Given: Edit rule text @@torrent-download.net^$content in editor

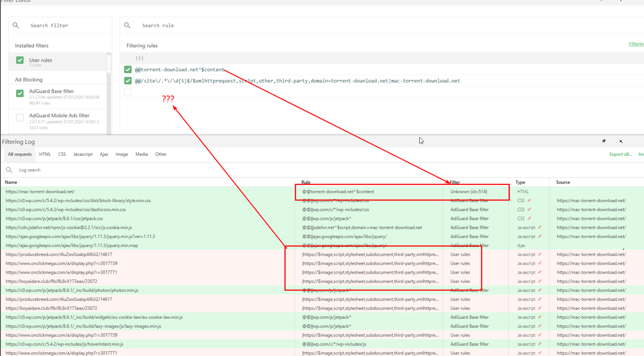Looking at the screenshot, I should pos(179,70).
